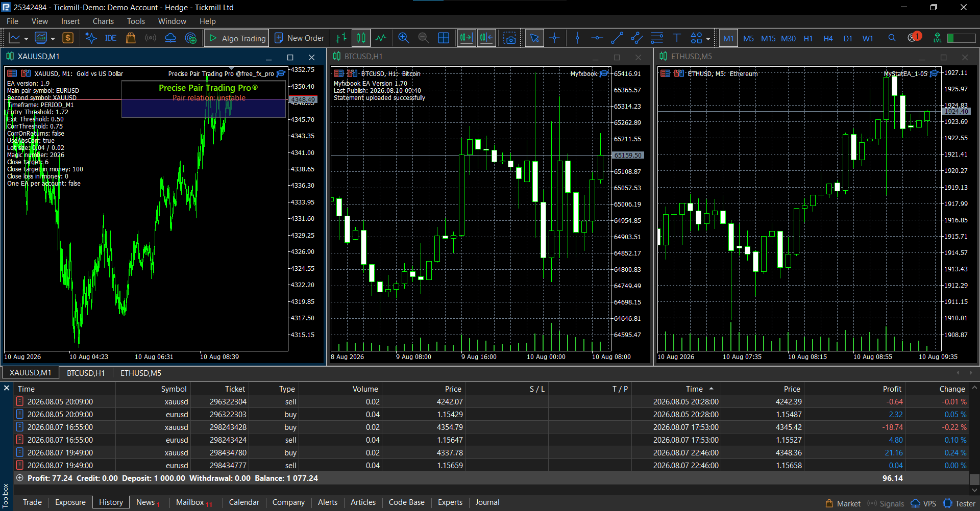Open the MQL5 IDE editor icon

tap(111, 38)
